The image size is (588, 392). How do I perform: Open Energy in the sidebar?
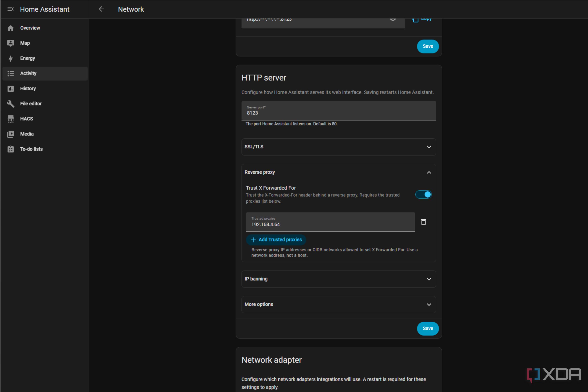(x=45, y=58)
